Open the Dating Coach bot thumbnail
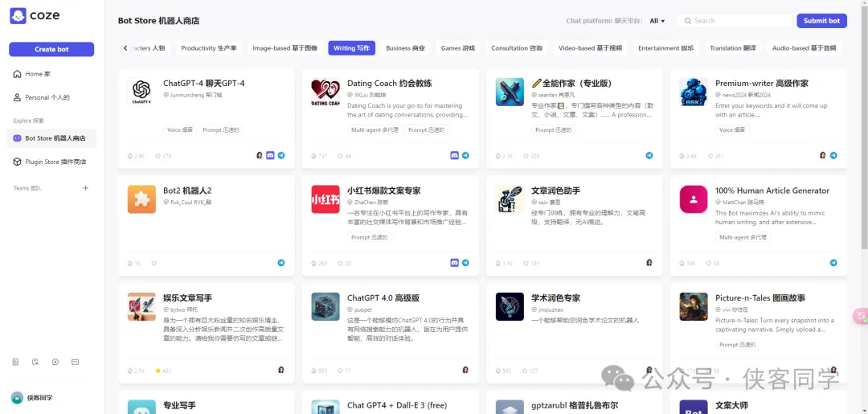Viewport: 868px width, 414px height. click(x=325, y=92)
